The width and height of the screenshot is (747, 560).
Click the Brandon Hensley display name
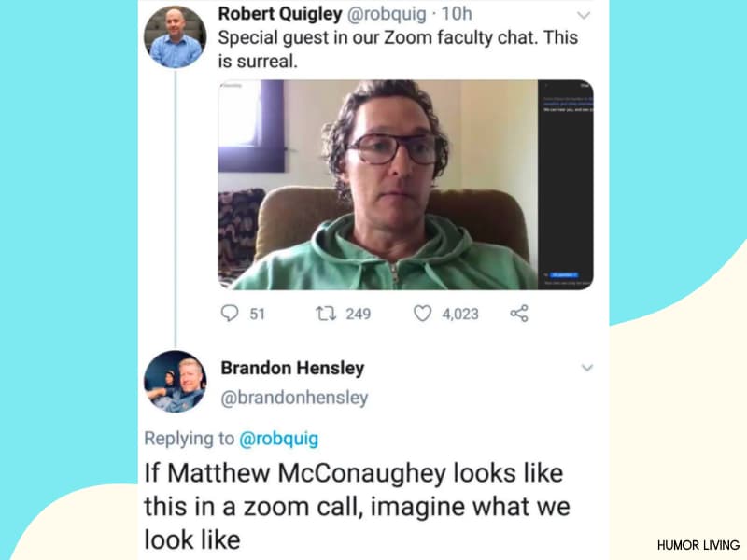(292, 368)
